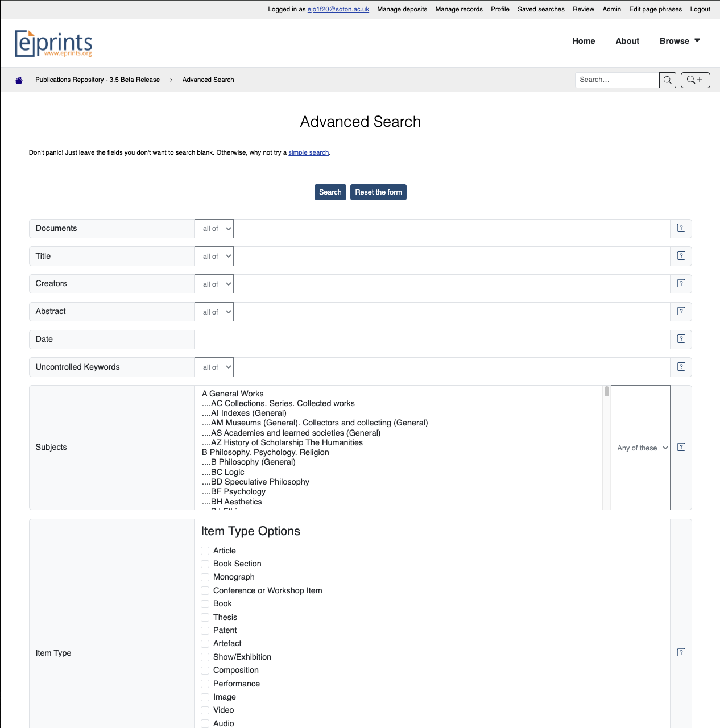The image size is (720, 728).
Task: Expand the Creators match-type dropdown
Action: 214,284
